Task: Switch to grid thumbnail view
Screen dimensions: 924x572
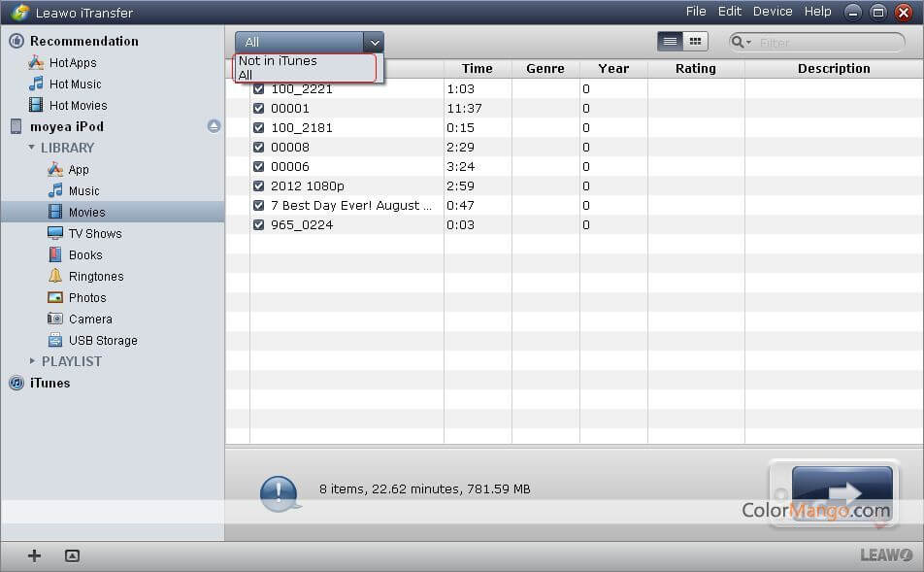Action: click(695, 42)
